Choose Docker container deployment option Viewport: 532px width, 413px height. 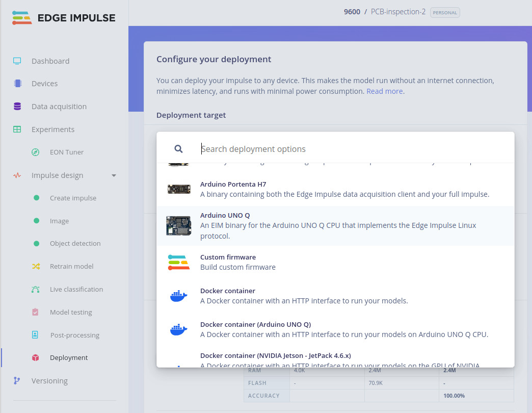click(335, 296)
